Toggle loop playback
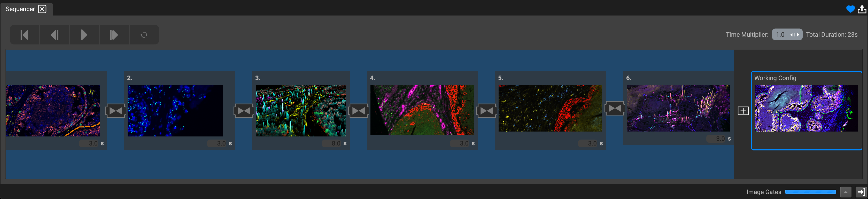Viewport: 868px width, 199px height. (144, 35)
